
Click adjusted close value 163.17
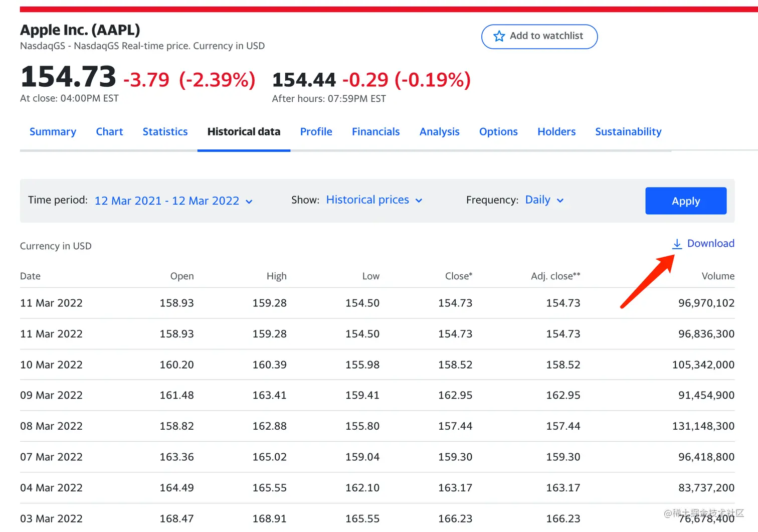pos(563,487)
